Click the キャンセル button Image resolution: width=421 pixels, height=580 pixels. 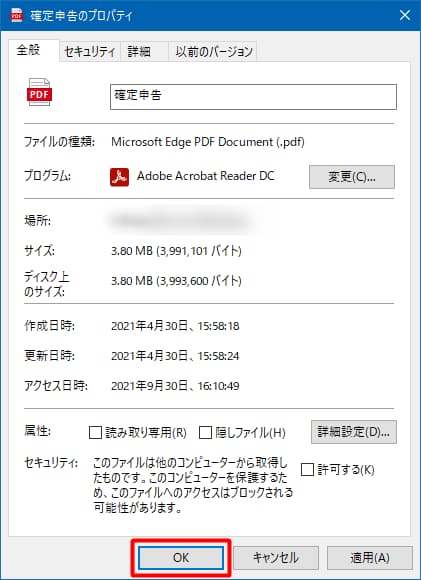pos(276,557)
